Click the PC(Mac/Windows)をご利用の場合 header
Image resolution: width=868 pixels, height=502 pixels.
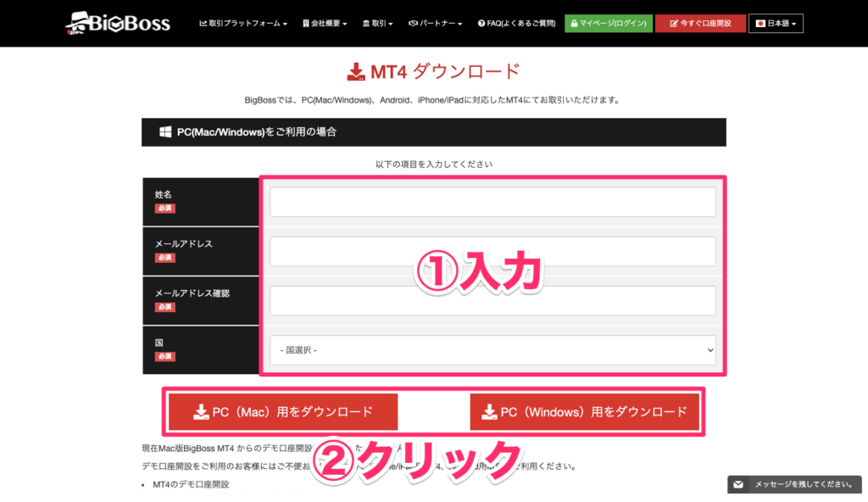coord(434,132)
